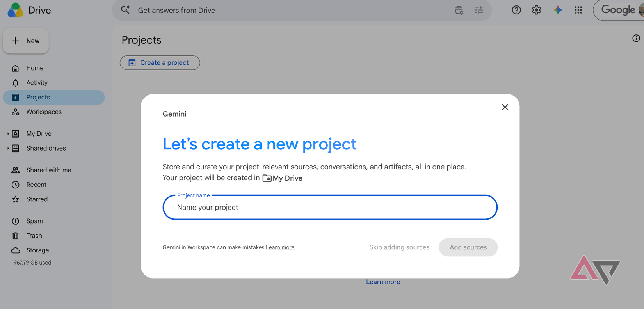Click the Gemini search sparkle icon
644x309 pixels.
[125, 10]
